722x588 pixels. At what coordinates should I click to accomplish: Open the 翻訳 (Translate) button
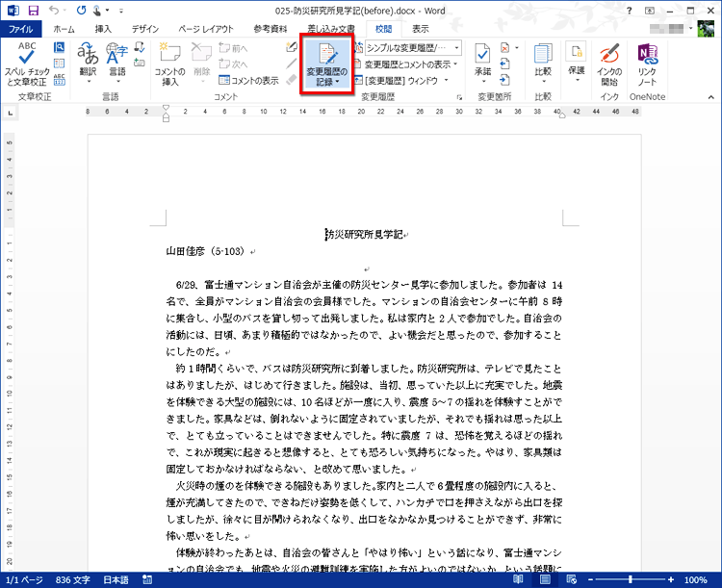88,64
